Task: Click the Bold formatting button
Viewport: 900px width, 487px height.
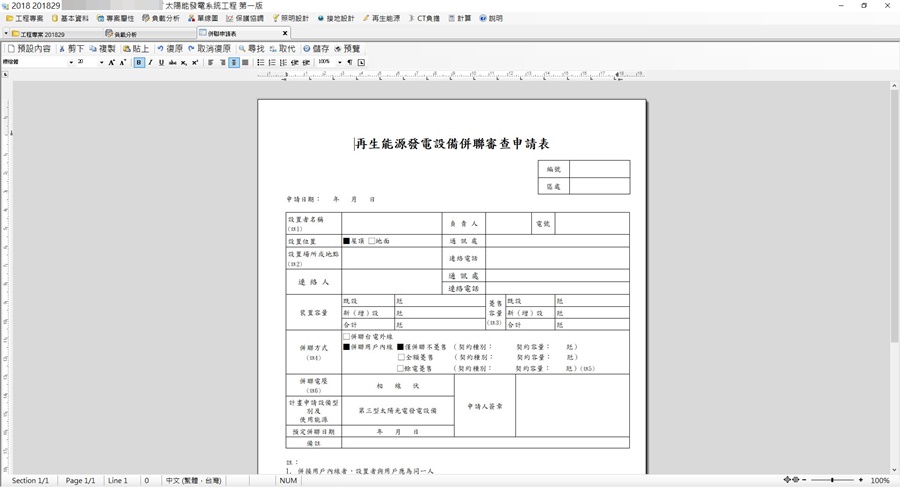Action: pyautogui.click(x=138, y=62)
